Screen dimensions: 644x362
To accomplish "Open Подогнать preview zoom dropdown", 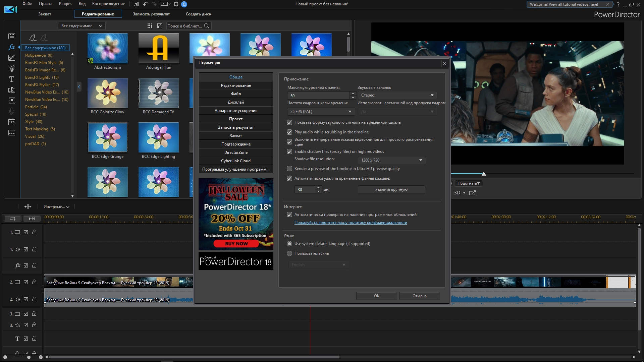I will tap(468, 183).
